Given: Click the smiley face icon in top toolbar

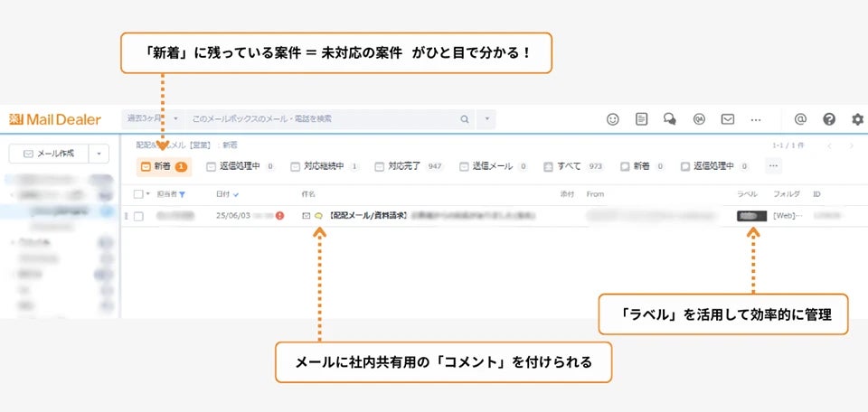Looking at the screenshot, I should pyautogui.click(x=613, y=119).
